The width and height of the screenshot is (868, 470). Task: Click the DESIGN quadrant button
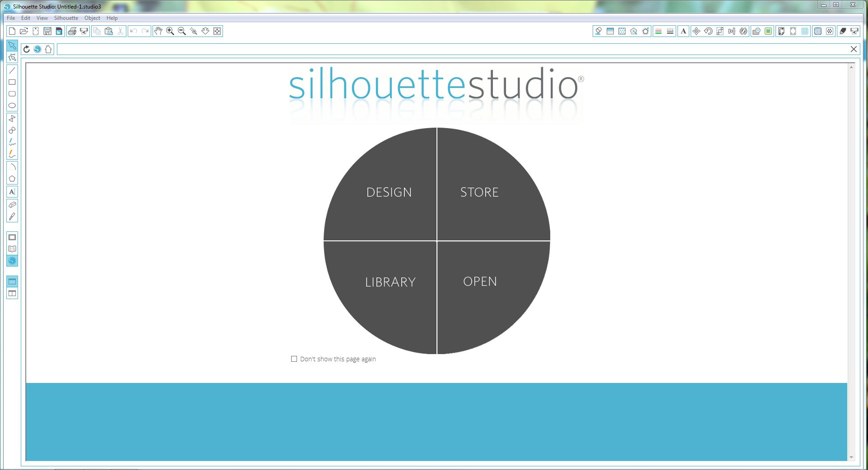[389, 192]
